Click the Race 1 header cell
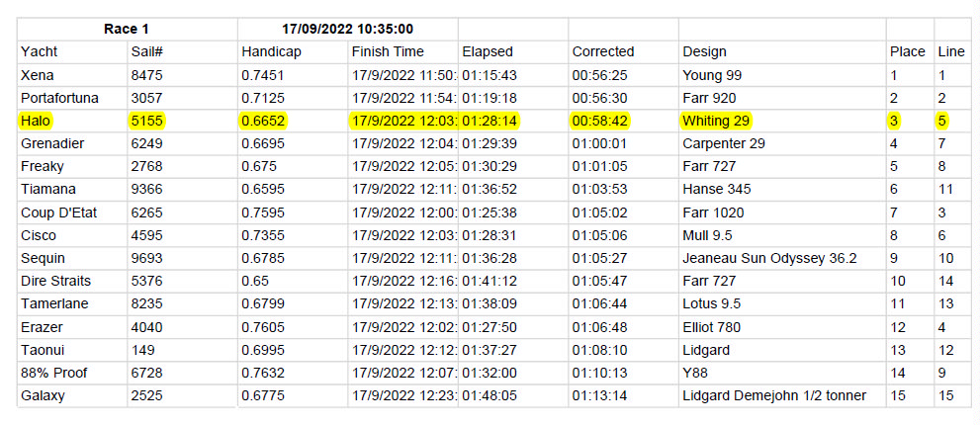Image resolution: width=980 pixels, height=425 pixels. 127,29
